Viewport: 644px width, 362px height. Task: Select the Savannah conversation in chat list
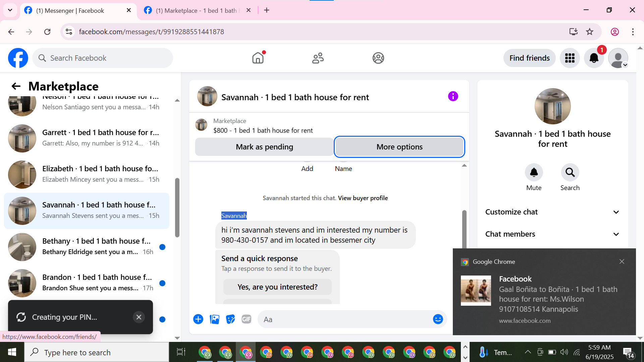click(87, 210)
